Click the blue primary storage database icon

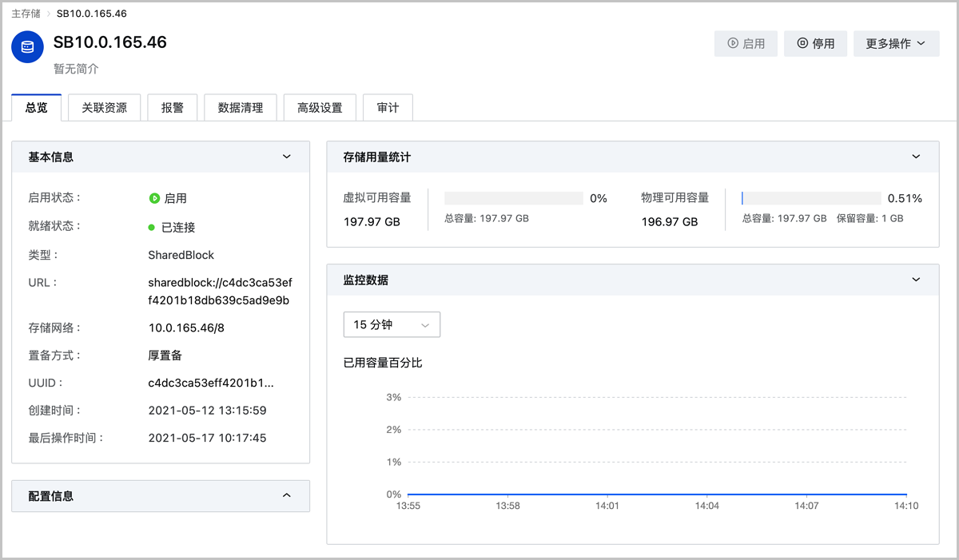28,47
